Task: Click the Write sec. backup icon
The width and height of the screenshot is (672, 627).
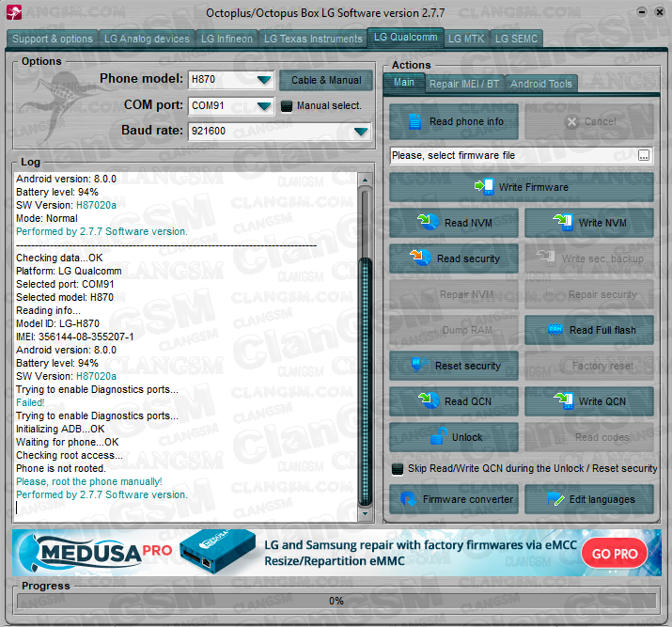Action: click(x=546, y=257)
